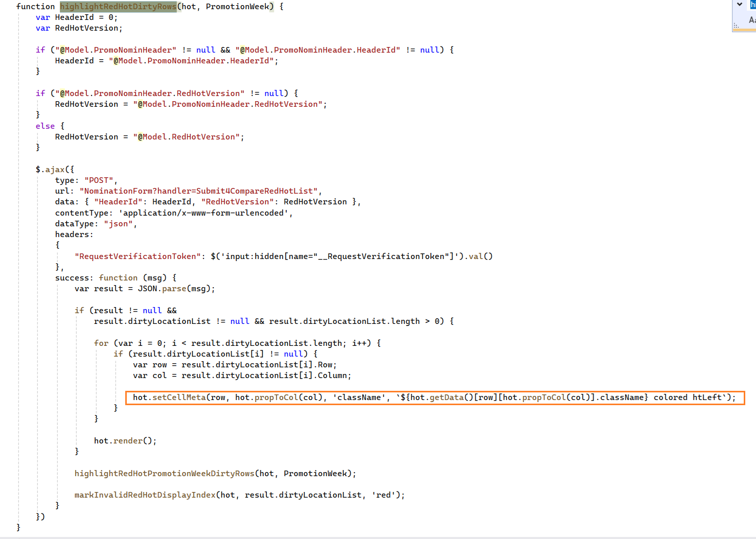
Task: Click the 'colored htLeft' text in template string
Action: pos(688,397)
